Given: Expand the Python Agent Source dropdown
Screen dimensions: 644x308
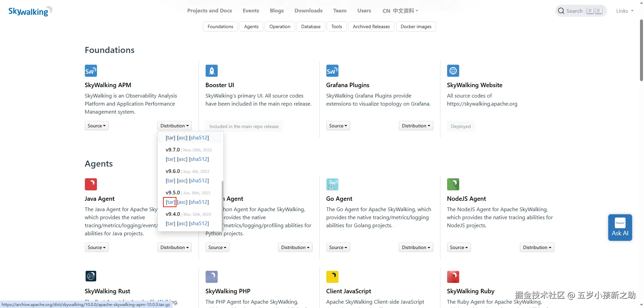Looking at the screenshot, I should [x=217, y=247].
